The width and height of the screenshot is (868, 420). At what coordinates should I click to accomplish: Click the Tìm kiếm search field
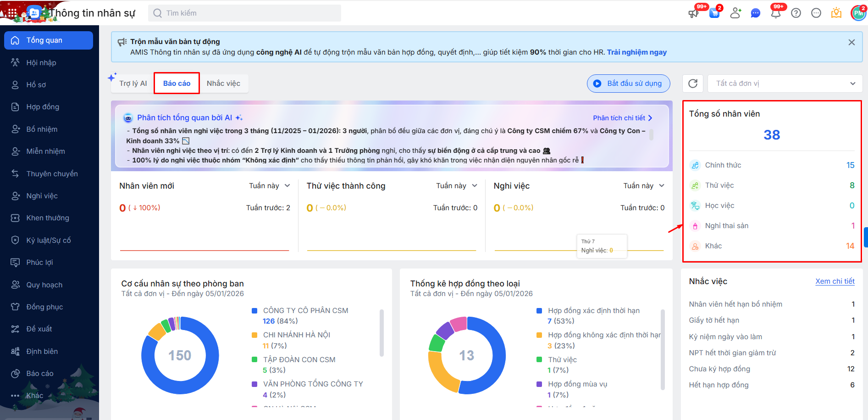(x=244, y=13)
